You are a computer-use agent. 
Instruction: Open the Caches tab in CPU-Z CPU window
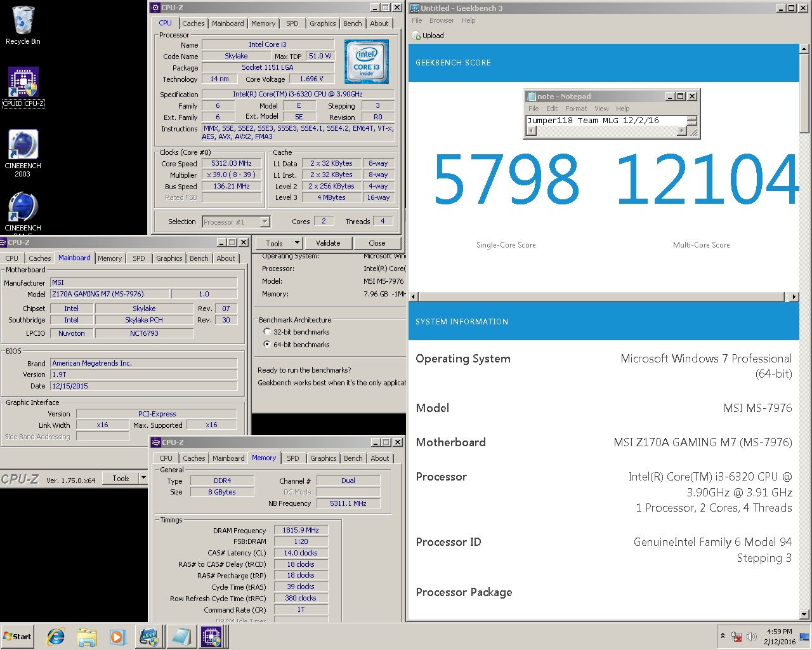pos(193,23)
